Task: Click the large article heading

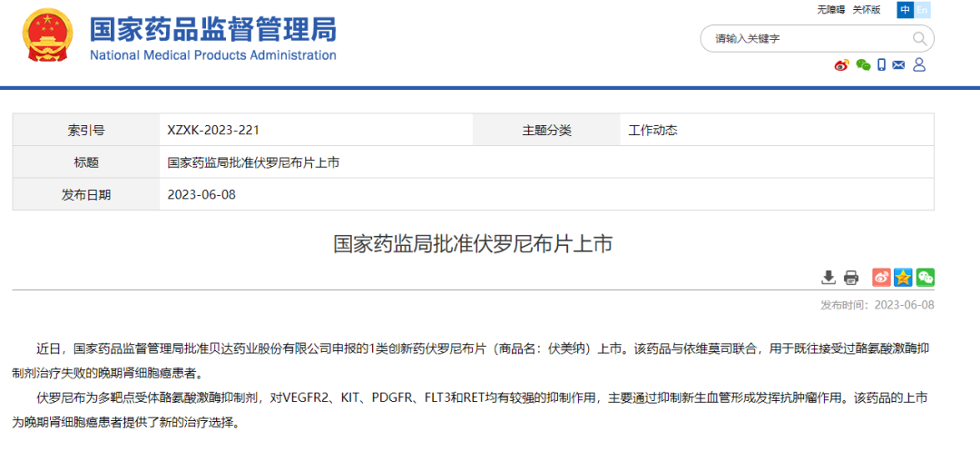Action: 473,244
